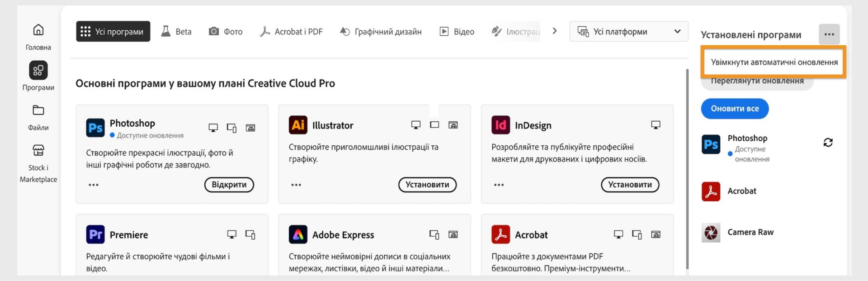Open the Головна home icon in sidebar
The height and width of the screenshot is (281, 868).
pyautogui.click(x=38, y=30)
